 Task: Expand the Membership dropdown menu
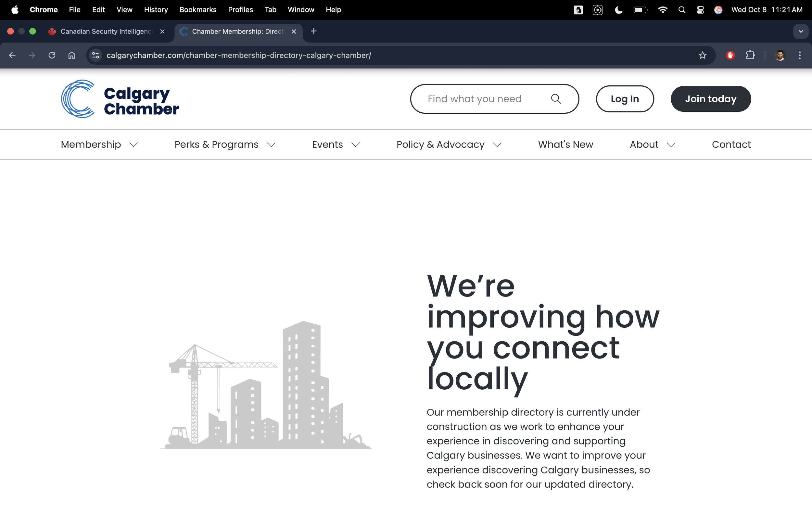click(x=99, y=145)
